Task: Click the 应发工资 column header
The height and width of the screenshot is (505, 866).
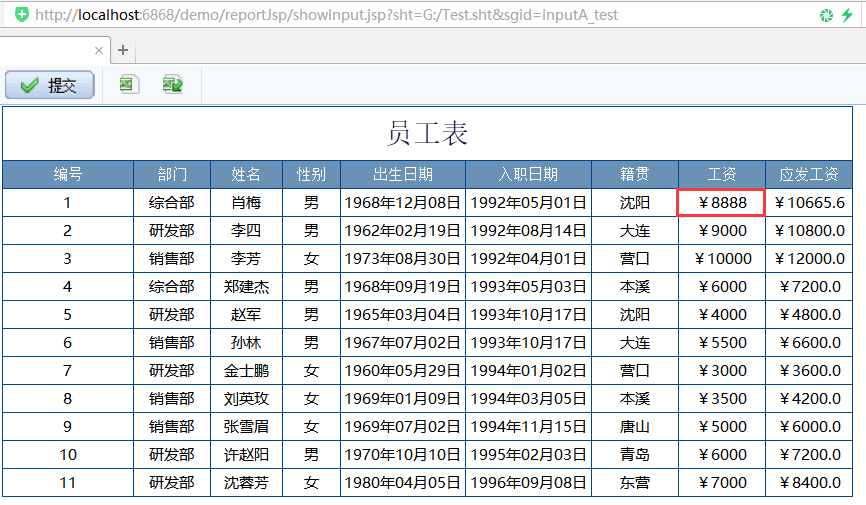Action: click(809, 175)
